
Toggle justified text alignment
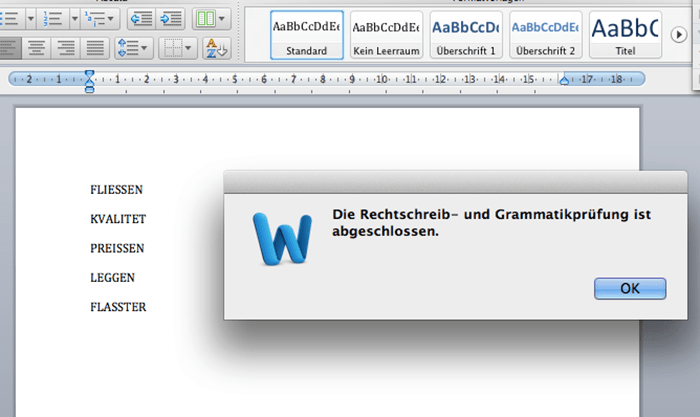pos(95,47)
